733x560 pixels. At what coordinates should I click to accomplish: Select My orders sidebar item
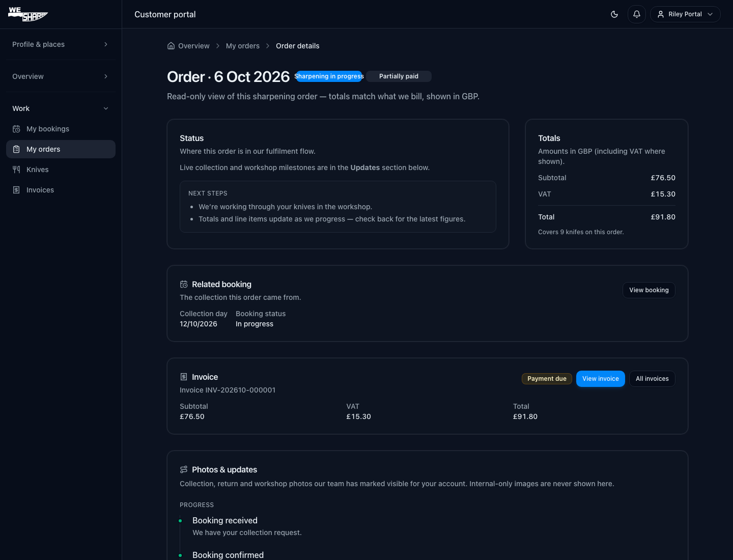pyautogui.click(x=61, y=149)
